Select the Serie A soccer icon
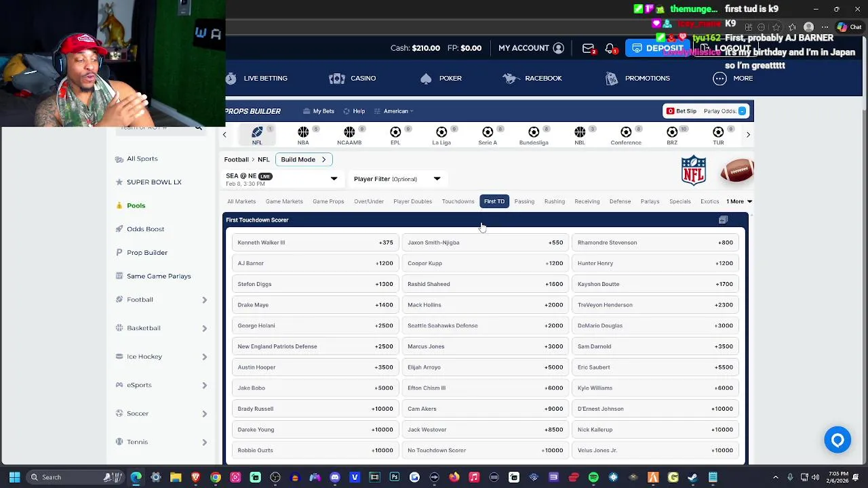This screenshot has height=488, width=868. [x=488, y=135]
